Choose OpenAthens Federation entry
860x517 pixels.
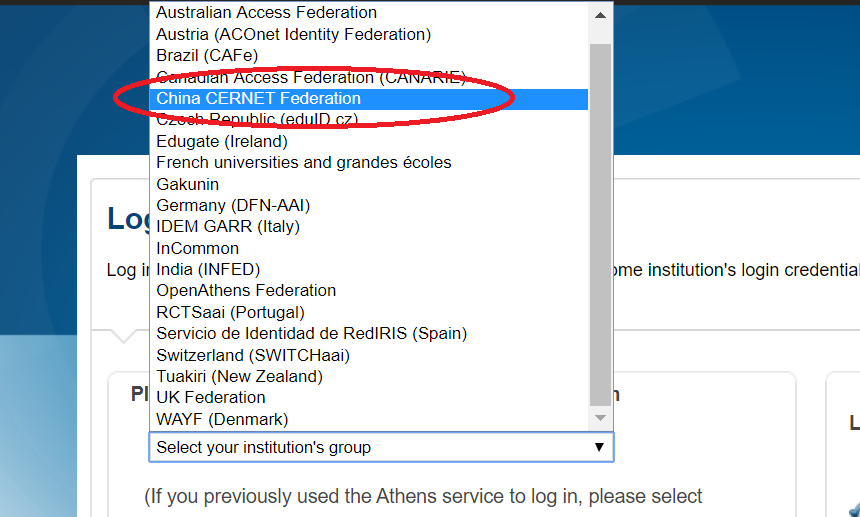pos(246,290)
